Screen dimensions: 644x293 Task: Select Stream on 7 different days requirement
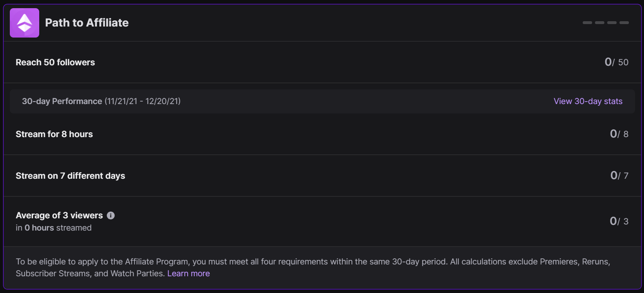[x=70, y=176]
